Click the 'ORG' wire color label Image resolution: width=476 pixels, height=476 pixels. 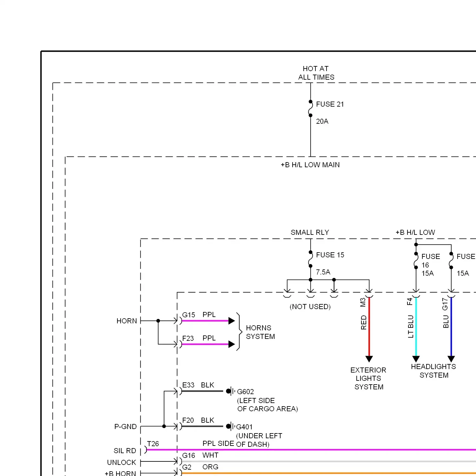(210, 467)
